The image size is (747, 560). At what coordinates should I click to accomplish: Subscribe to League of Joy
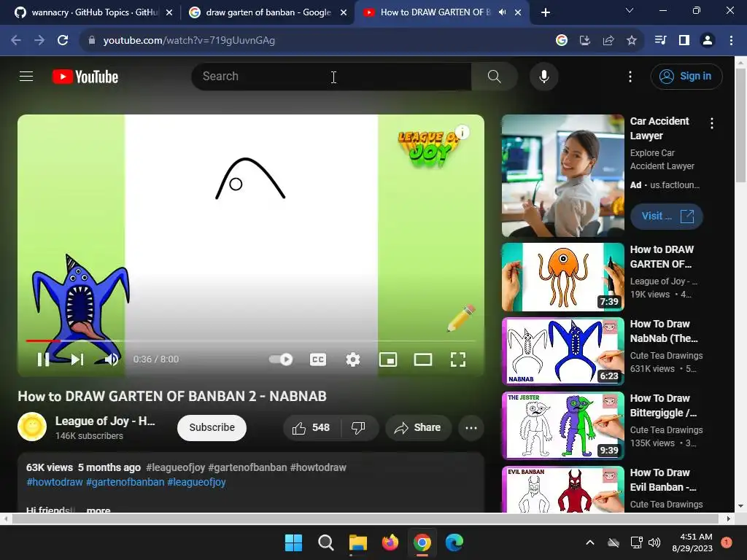pos(212,427)
